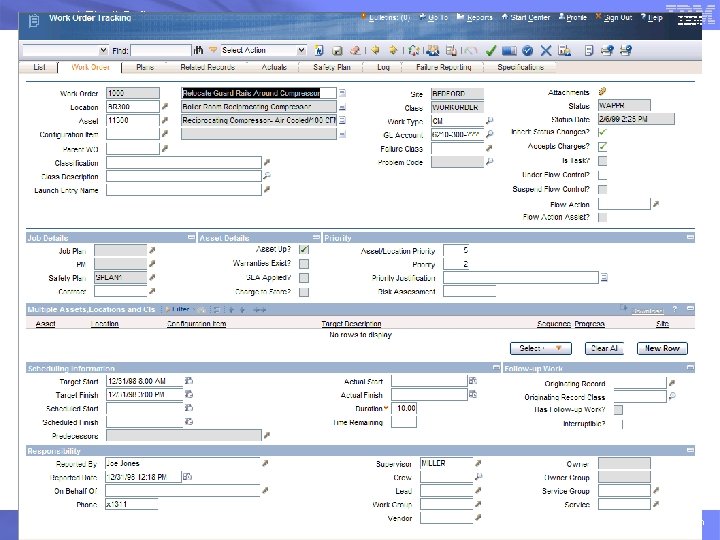Collapse the Asset Details section
The image size is (720, 540).
[x=316, y=237]
